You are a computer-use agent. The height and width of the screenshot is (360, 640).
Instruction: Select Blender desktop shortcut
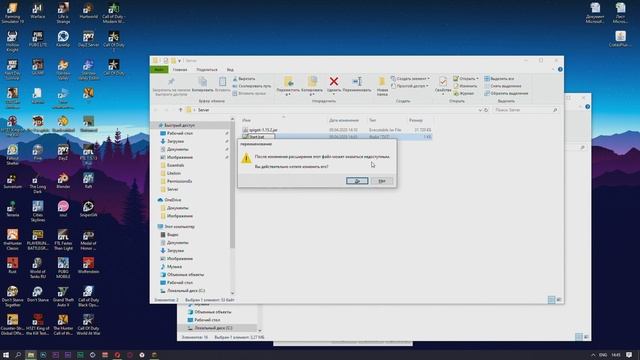[63, 180]
